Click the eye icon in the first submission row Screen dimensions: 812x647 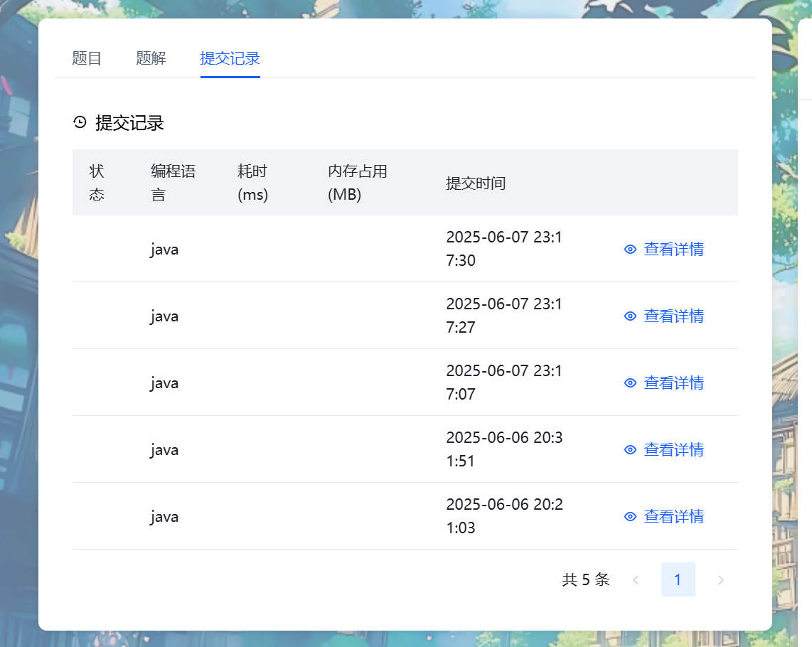tap(630, 249)
